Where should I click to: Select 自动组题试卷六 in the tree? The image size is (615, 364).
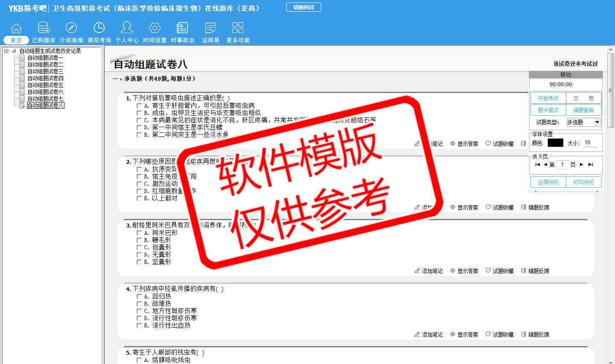tap(45, 92)
